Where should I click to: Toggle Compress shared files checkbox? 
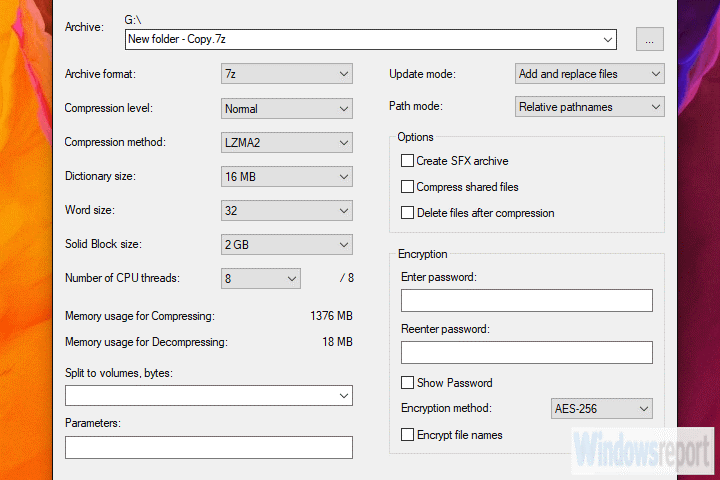tap(407, 187)
